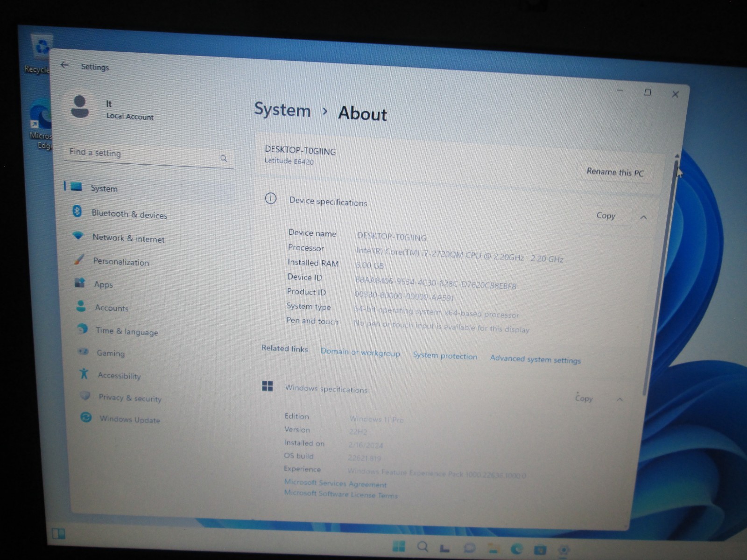Click the Network wifi icon in sidebar
The image size is (747, 560).
coord(78,236)
